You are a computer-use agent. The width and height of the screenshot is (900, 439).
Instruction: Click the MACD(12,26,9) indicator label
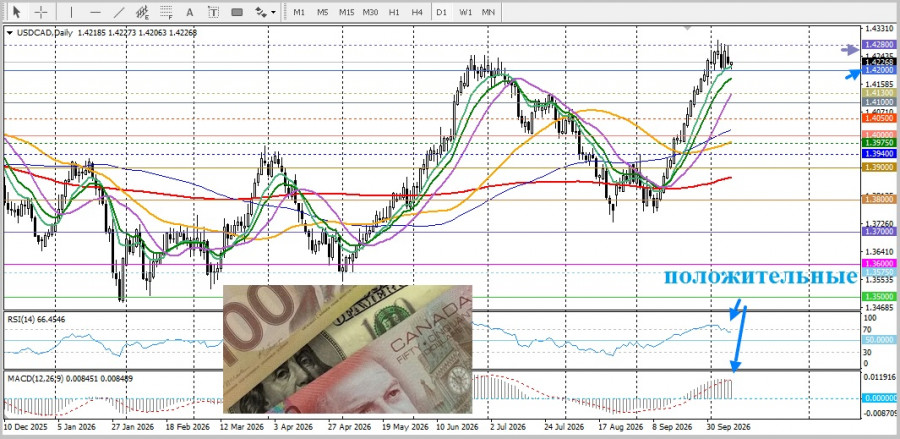[x=69, y=378]
